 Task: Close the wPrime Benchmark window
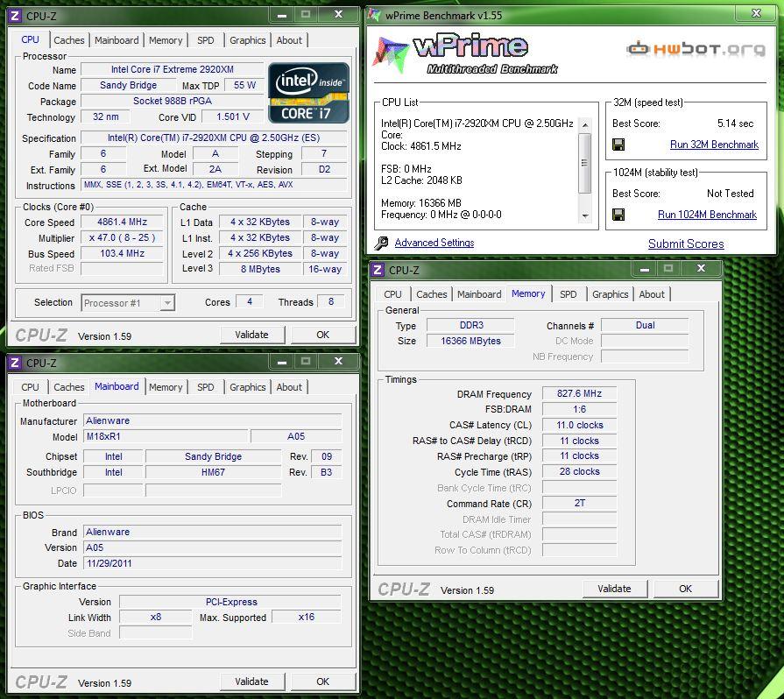[757, 13]
